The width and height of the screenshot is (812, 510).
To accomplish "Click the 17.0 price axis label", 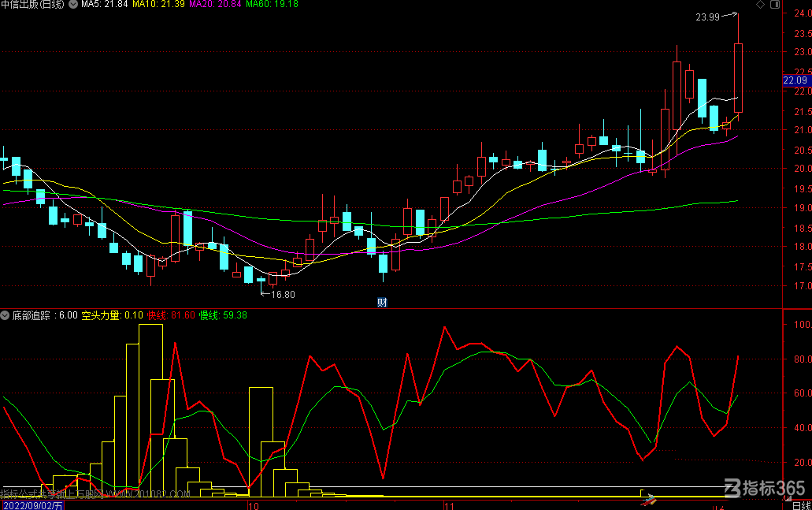I will (x=803, y=285).
